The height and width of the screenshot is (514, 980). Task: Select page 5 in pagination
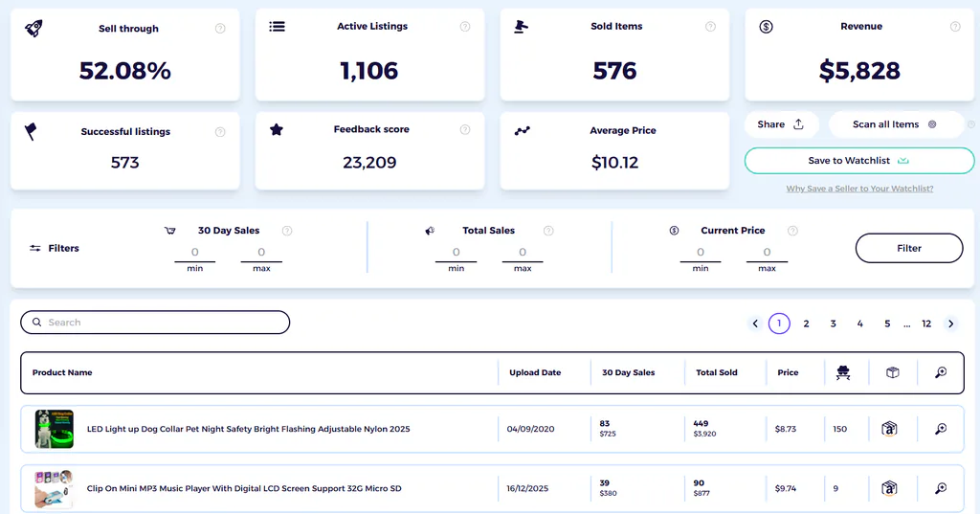pos(887,324)
